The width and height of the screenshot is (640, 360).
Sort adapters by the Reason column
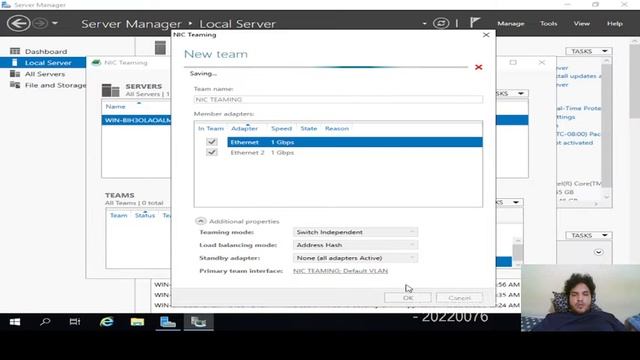click(x=337, y=128)
